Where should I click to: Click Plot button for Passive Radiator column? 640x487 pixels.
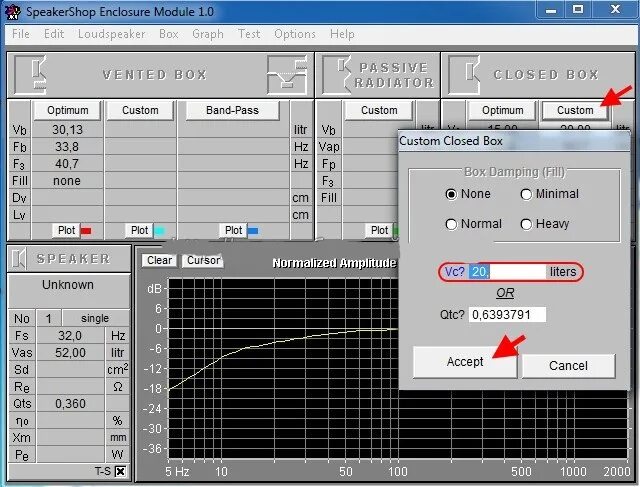click(x=379, y=231)
